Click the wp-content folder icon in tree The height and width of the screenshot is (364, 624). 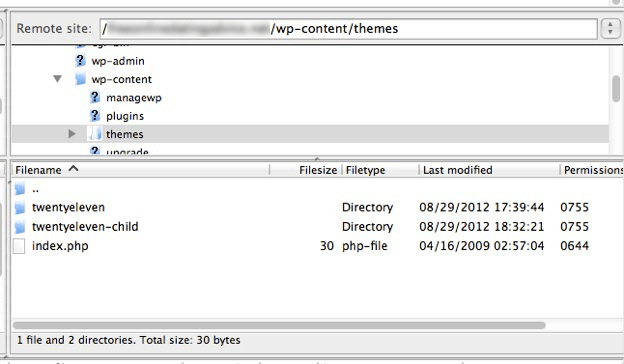(80, 79)
